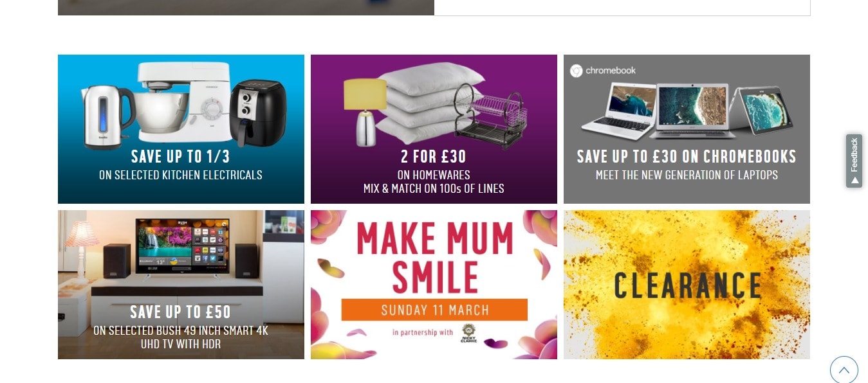This screenshot has width=868, height=383.
Task: Click the Nicky Clarke partnership logo
Action: point(468,334)
